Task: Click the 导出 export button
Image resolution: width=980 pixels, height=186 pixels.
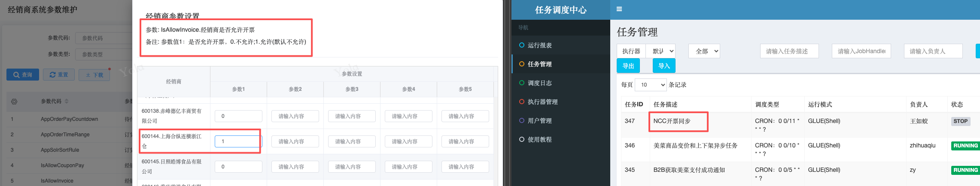Action: 628,66
